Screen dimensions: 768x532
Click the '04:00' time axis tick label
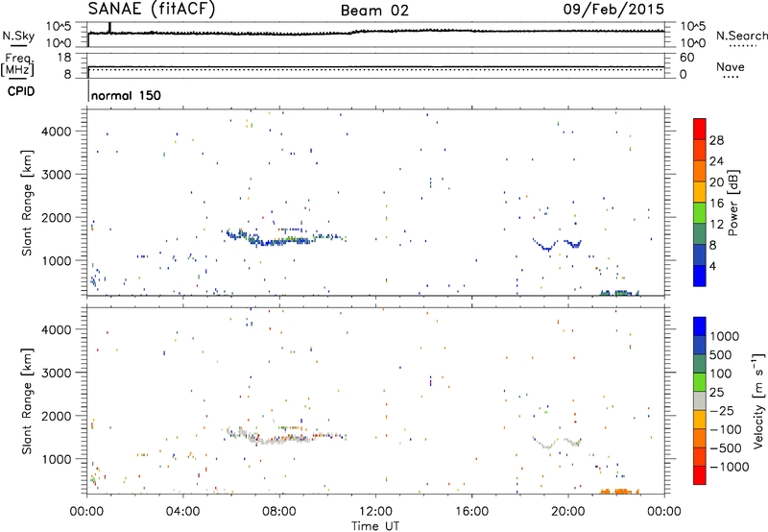point(182,512)
